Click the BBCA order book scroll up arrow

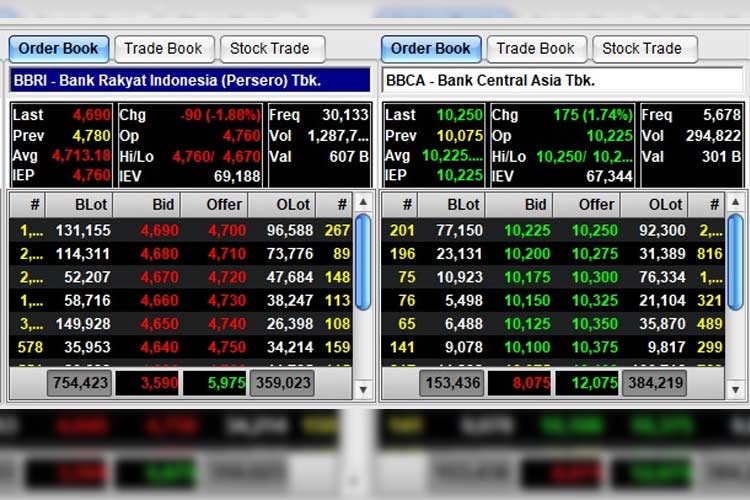[x=735, y=202]
